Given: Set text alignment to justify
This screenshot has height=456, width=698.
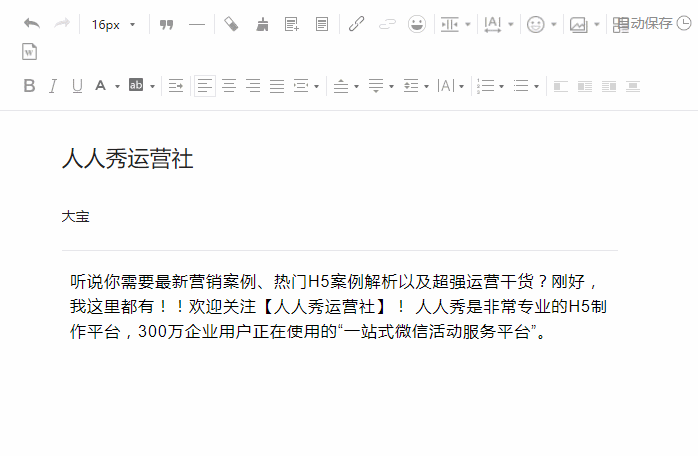Looking at the screenshot, I should 277,86.
